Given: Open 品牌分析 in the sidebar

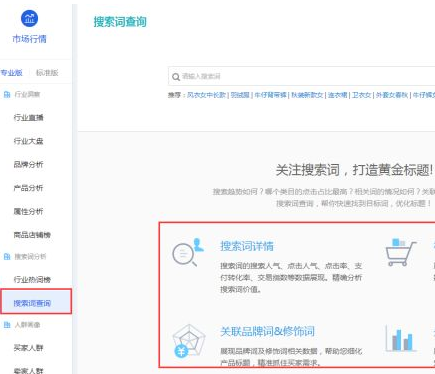Looking at the screenshot, I should [x=28, y=164].
